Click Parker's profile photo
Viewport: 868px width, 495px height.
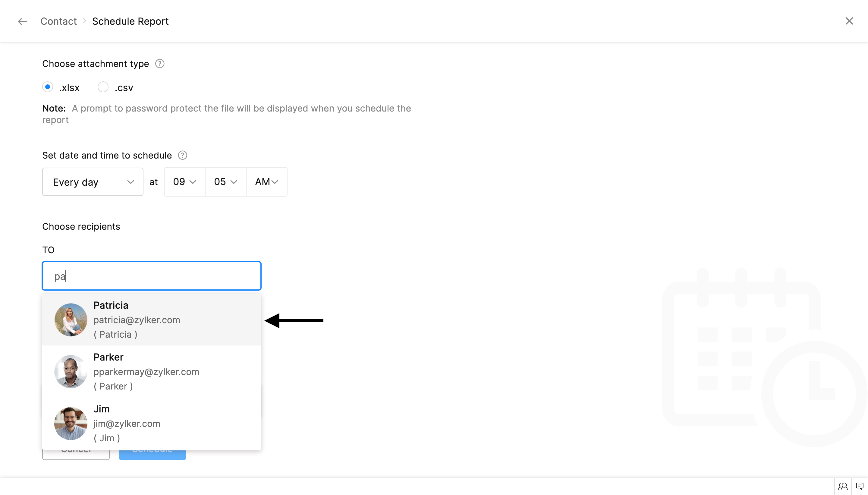71,372
